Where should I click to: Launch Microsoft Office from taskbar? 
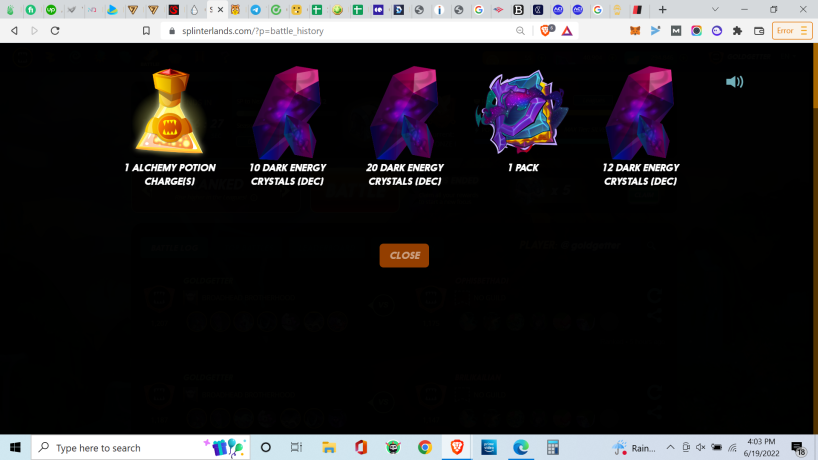pyautogui.click(x=361, y=447)
